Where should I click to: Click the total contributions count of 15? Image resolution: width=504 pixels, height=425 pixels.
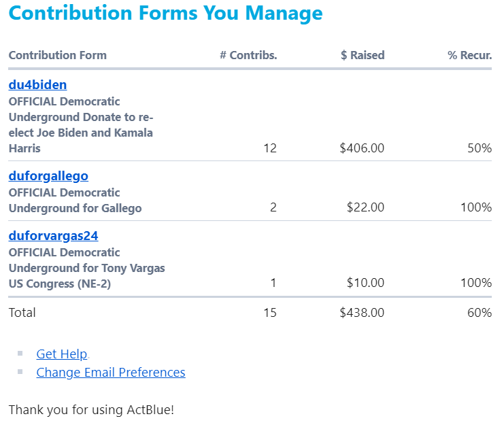click(270, 313)
